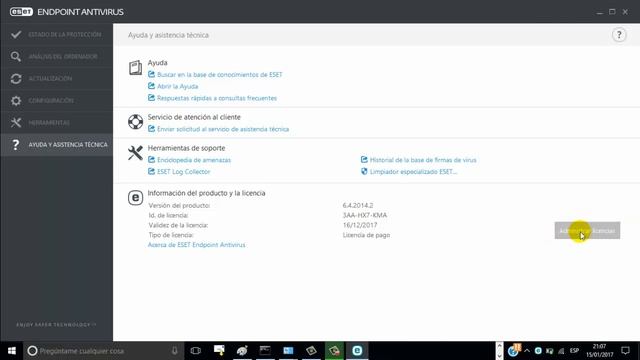The height and width of the screenshot is (360, 640).
Task: Click the crossed tools icon in sidebar
Action: point(16,122)
